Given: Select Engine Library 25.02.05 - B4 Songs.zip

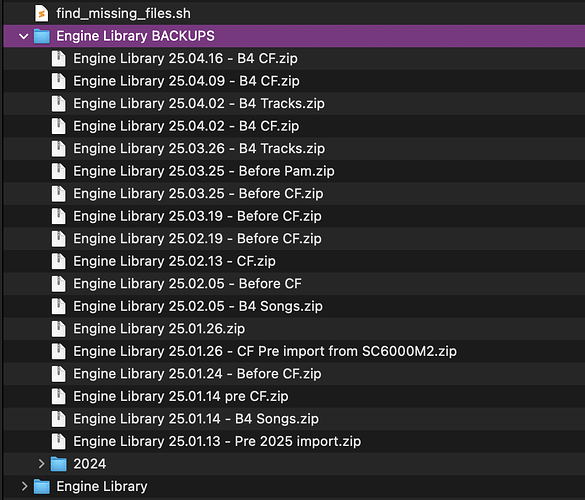Looking at the screenshot, I should click(x=198, y=306).
